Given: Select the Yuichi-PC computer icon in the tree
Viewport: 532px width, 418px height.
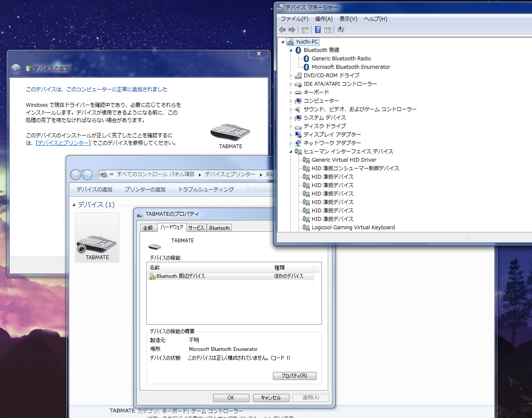Looking at the screenshot, I should coord(290,41).
